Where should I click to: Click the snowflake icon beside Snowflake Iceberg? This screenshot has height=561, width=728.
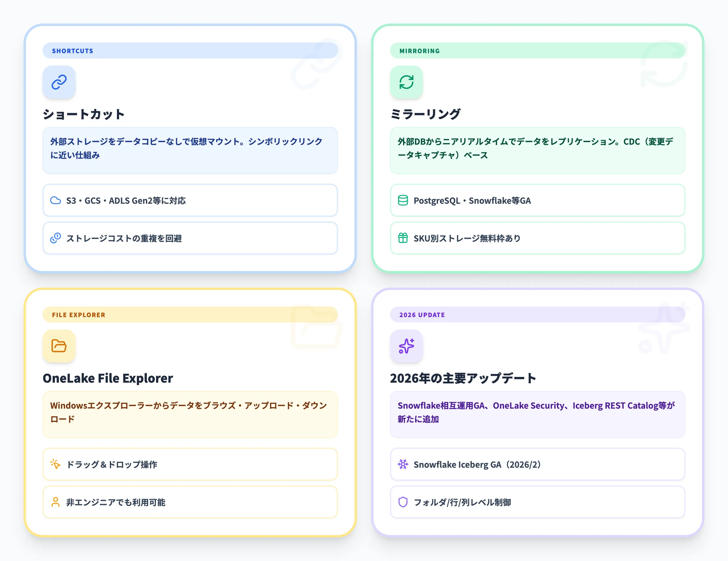click(x=403, y=464)
